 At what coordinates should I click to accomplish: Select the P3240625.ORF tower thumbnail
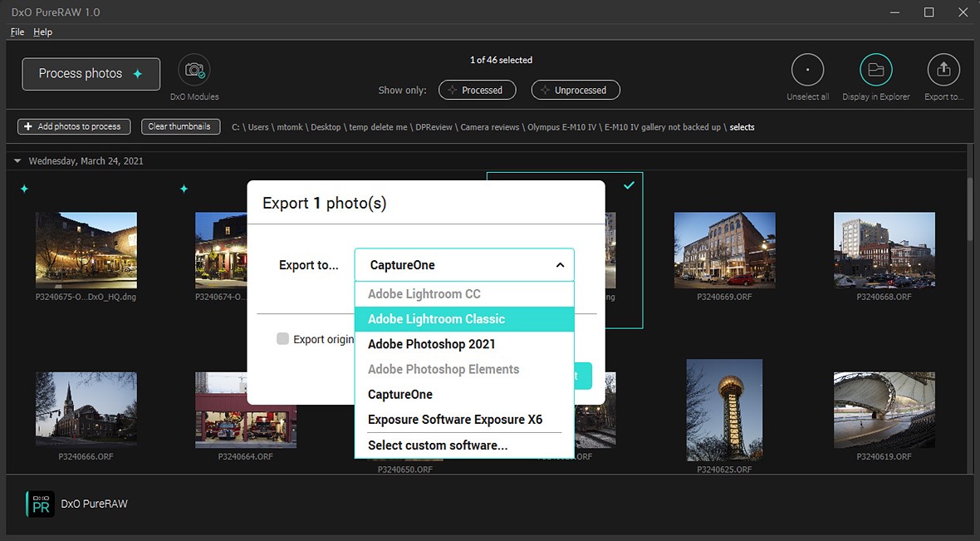[724, 410]
